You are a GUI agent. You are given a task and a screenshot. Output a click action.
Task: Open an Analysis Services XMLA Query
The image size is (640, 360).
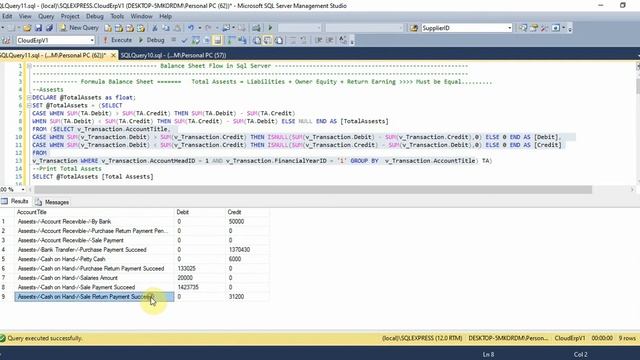[141, 28]
